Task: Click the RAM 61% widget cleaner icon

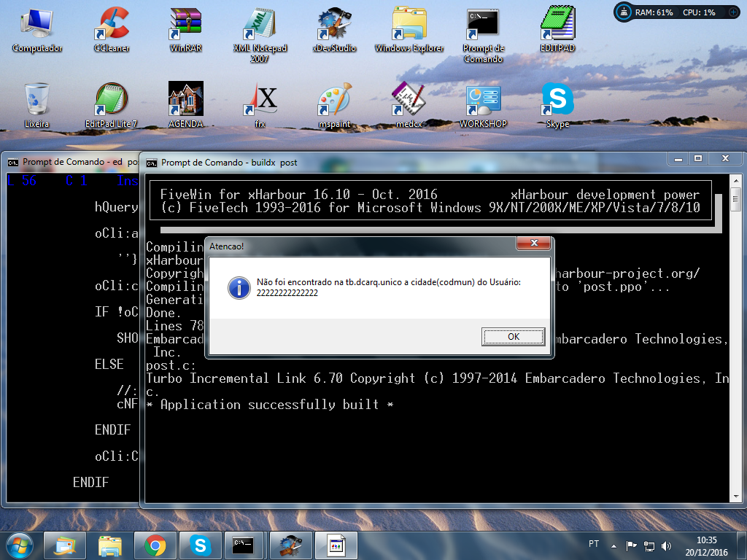Action: point(624,12)
